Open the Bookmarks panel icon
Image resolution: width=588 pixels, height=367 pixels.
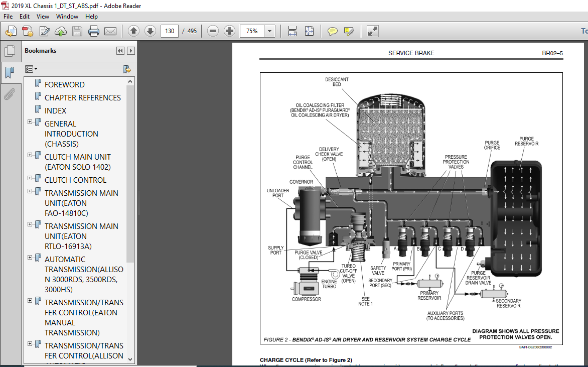[10, 72]
